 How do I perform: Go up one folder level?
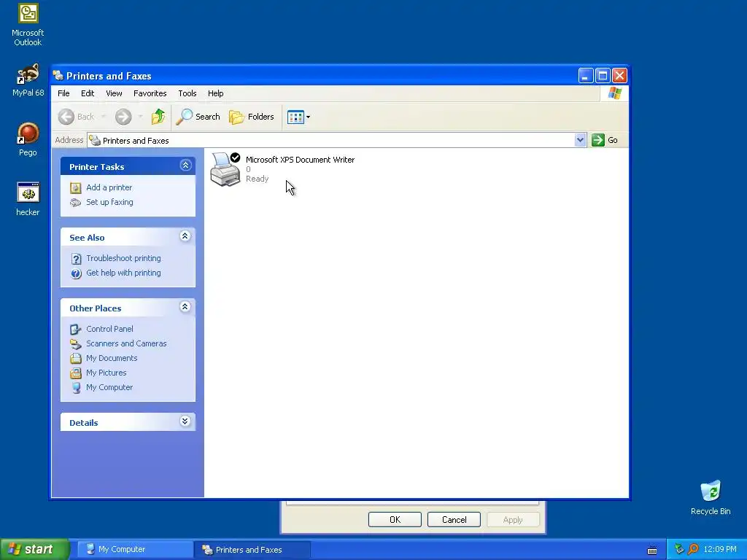coord(158,117)
